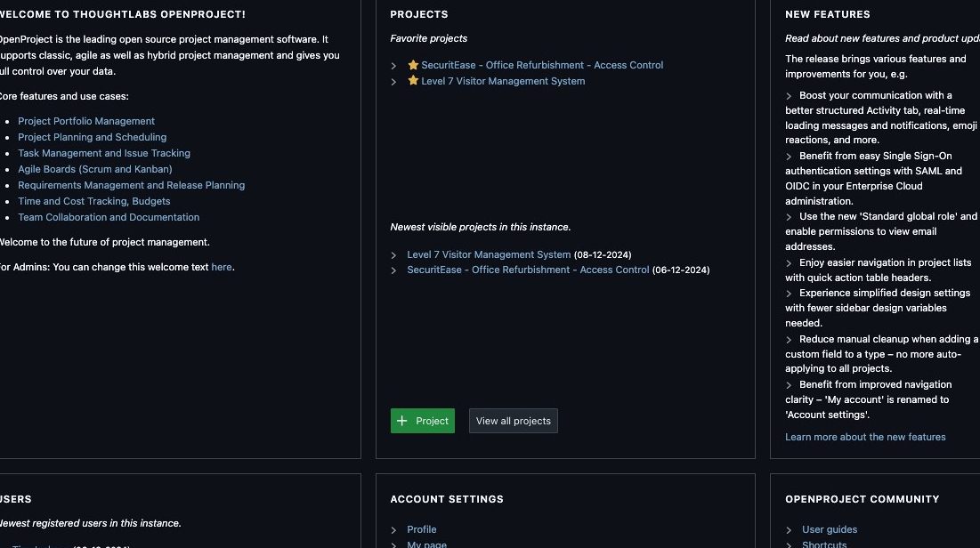Click the star icon beside SecuritEase favorite project
Viewport: 980px width, 548px height.
click(413, 65)
